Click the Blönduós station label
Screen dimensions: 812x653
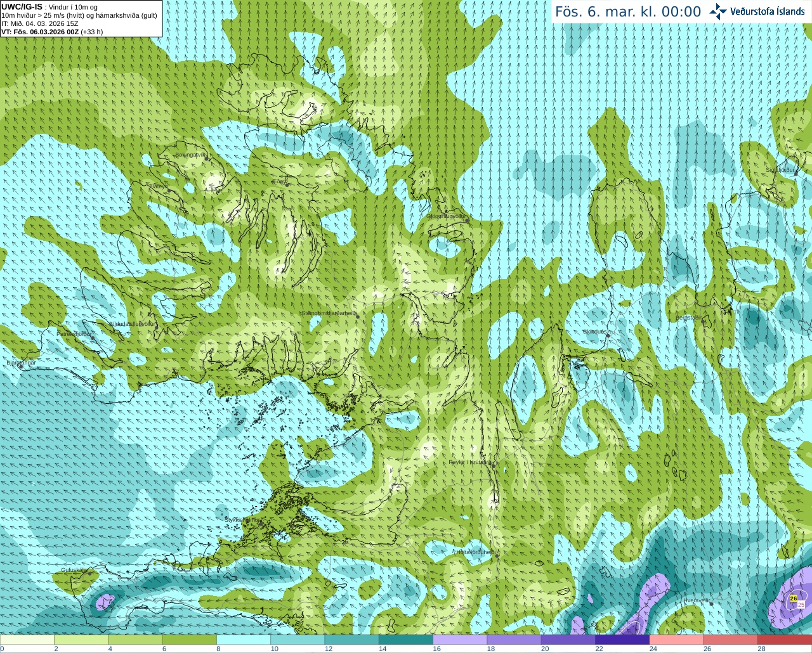click(x=595, y=332)
